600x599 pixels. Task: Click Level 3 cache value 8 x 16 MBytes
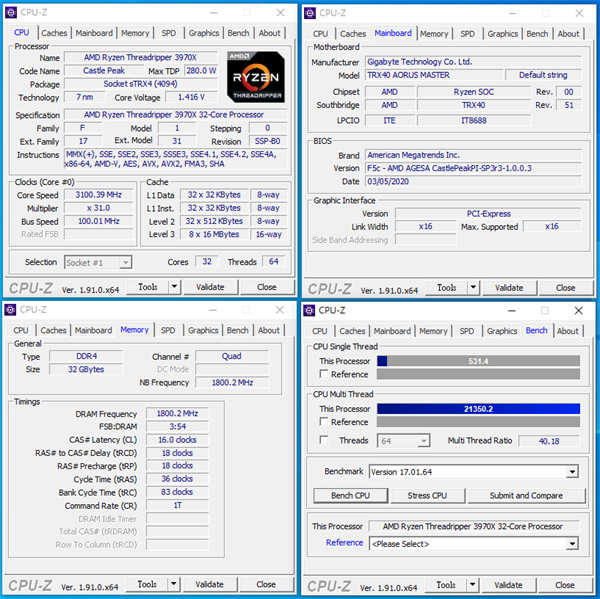click(214, 234)
